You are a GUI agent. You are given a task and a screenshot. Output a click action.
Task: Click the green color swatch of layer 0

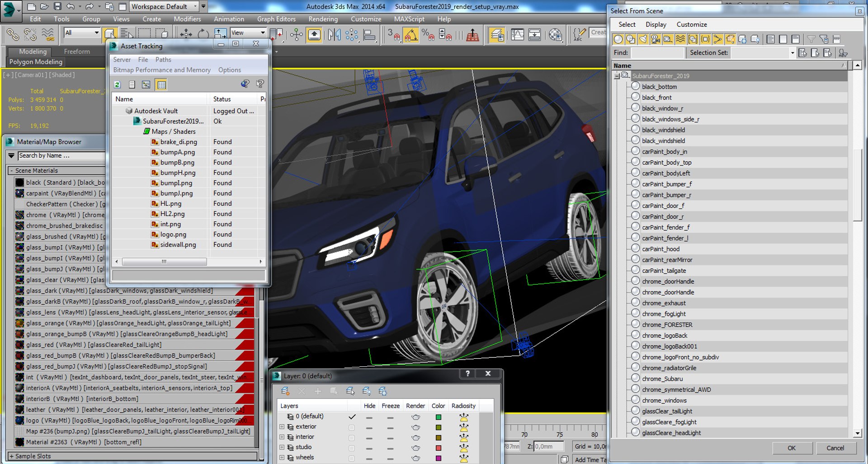(438, 417)
